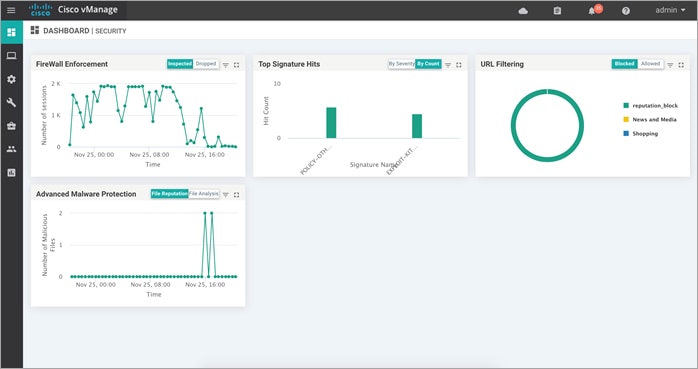Click the POLICY-OTH... signature bar
Viewport: 698px width, 369px height.
click(x=331, y=123)
